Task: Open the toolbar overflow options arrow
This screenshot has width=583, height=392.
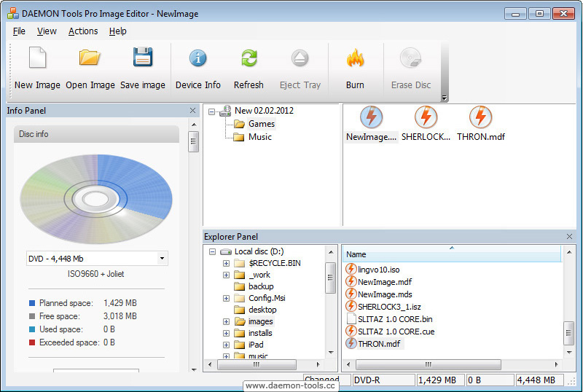Action: [x=444, y=98]
